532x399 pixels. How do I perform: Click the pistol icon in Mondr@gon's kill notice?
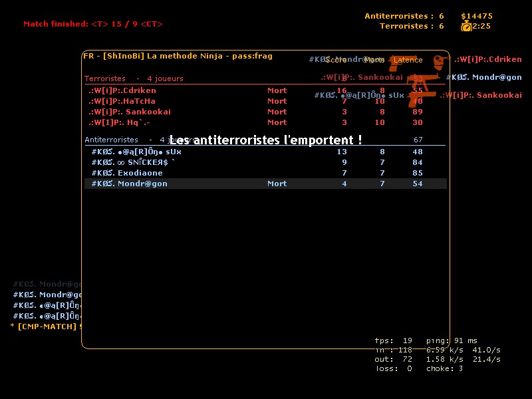click(402, 62)
